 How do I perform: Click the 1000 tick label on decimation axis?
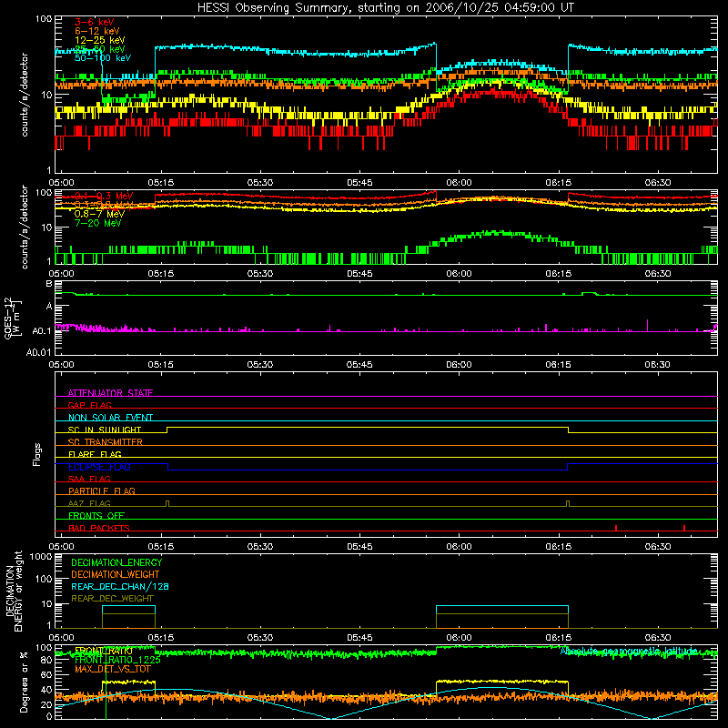[40, 557]
